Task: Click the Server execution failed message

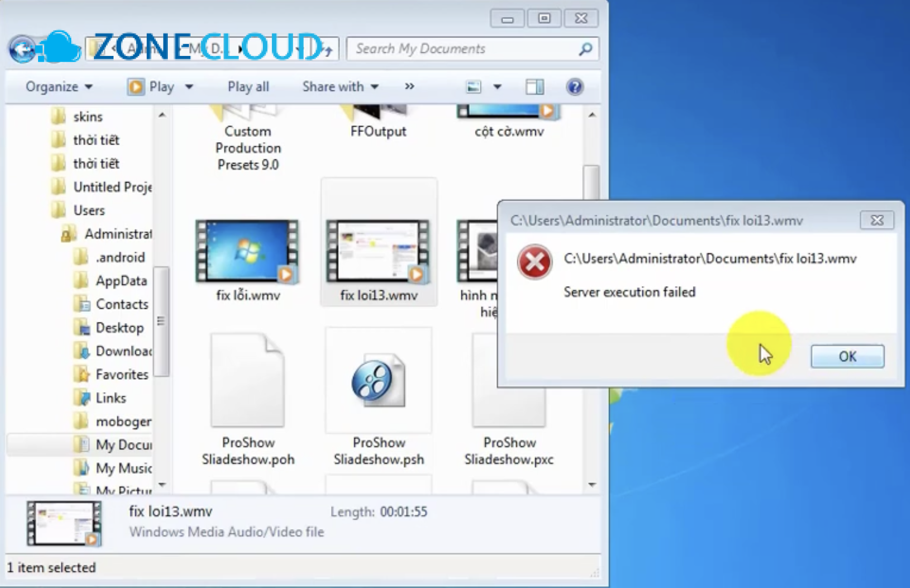Action: click(629, 292)
